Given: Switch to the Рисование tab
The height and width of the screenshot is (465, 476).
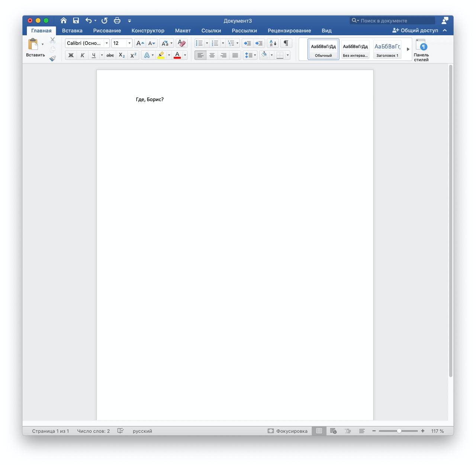Looking at the screenshot, I should 107,30.
